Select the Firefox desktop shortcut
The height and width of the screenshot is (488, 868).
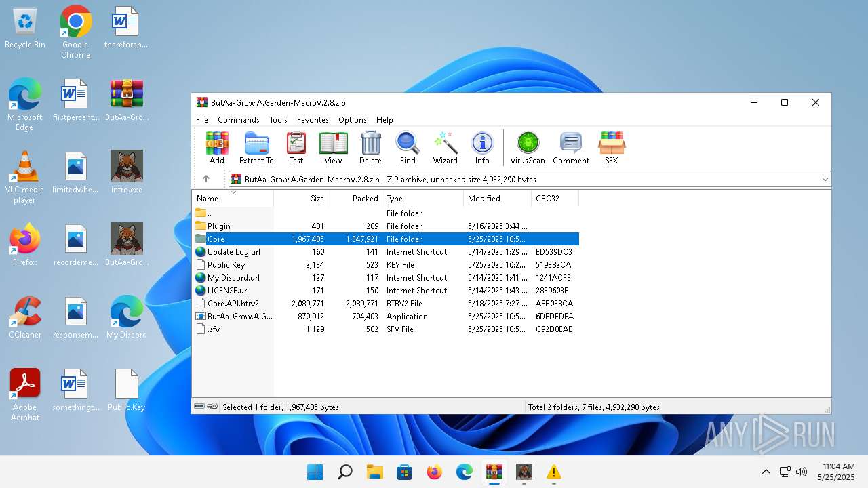pyautogui.click(x=25, y=245)
